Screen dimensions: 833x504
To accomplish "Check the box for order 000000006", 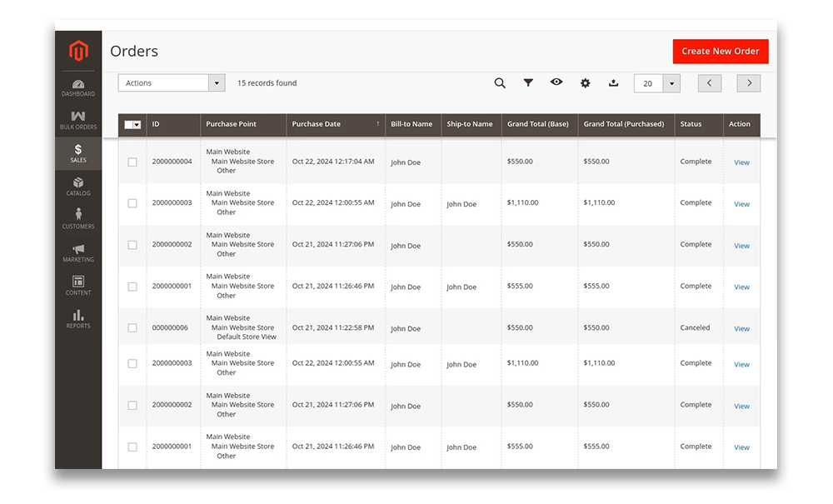I will click(x=132, y=327).
